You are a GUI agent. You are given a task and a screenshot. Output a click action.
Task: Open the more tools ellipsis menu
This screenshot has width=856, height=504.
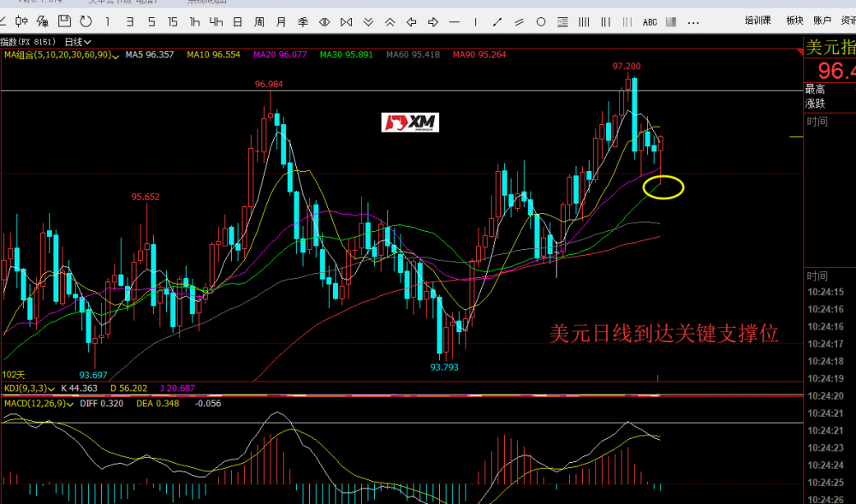pos(693,23)
